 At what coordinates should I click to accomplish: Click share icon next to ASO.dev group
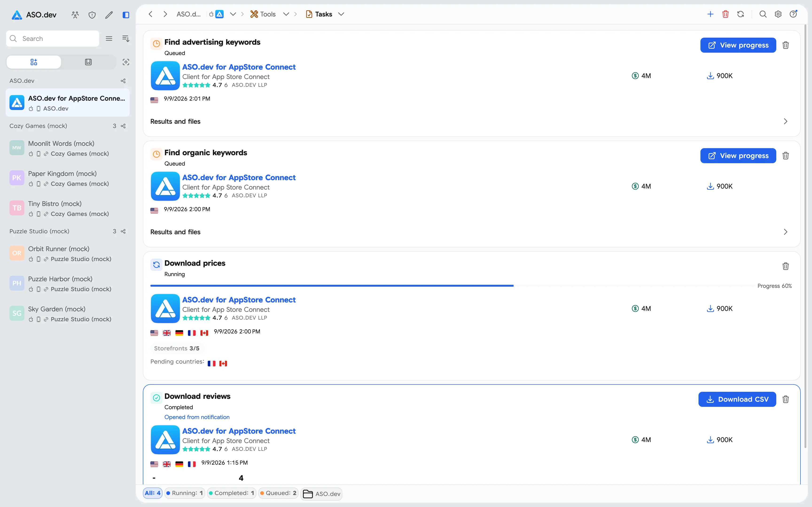pyautogui.click(x=123, y=81)
